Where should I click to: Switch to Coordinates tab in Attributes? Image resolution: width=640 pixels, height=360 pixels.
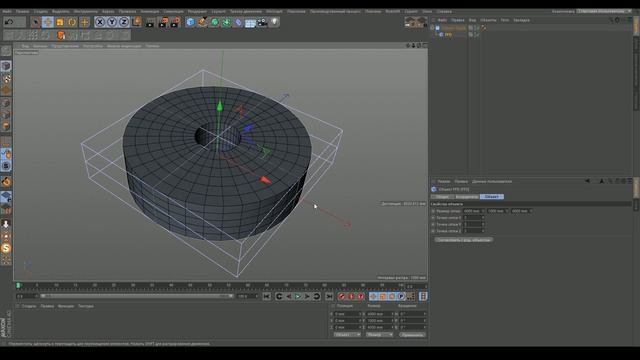(x=467, y=197)
